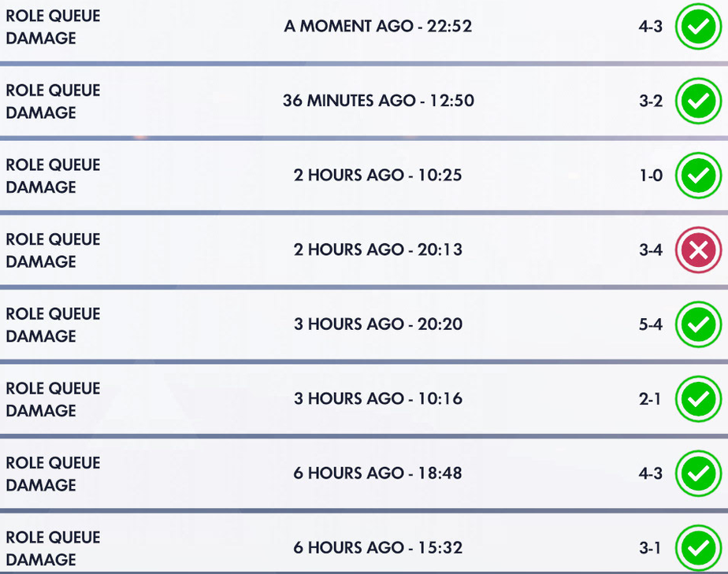Image resolution: width=728 pixels, height=574 pixels.
Task: Click the 3-4 losing score
Action: pos(651,250)
